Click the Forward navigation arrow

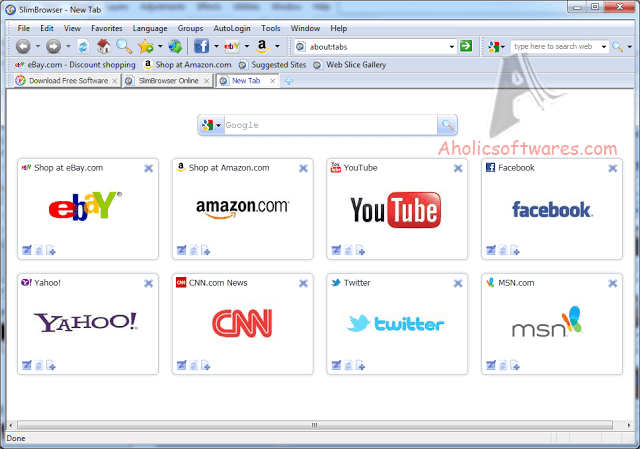53,47
